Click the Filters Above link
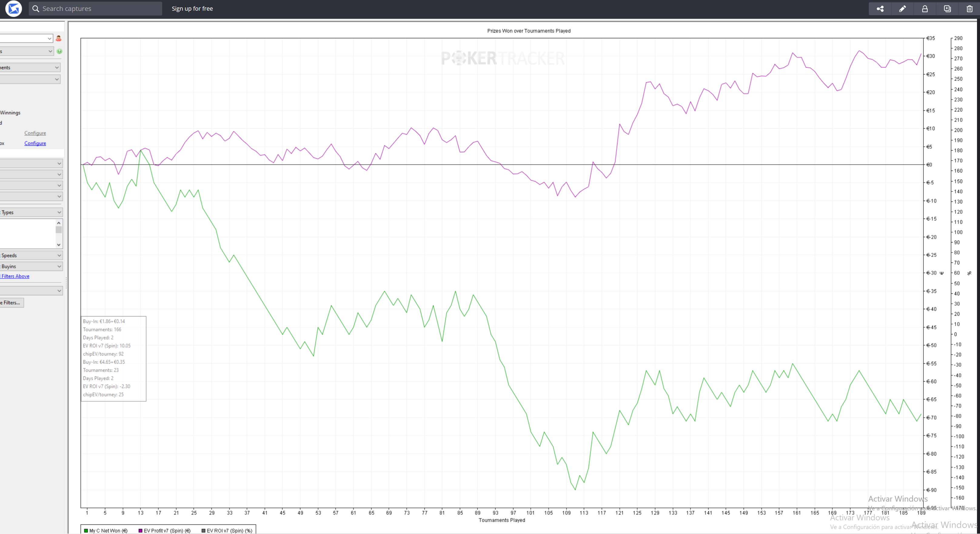The height and width of the screenshot is (534, 980). coord(15,276)
